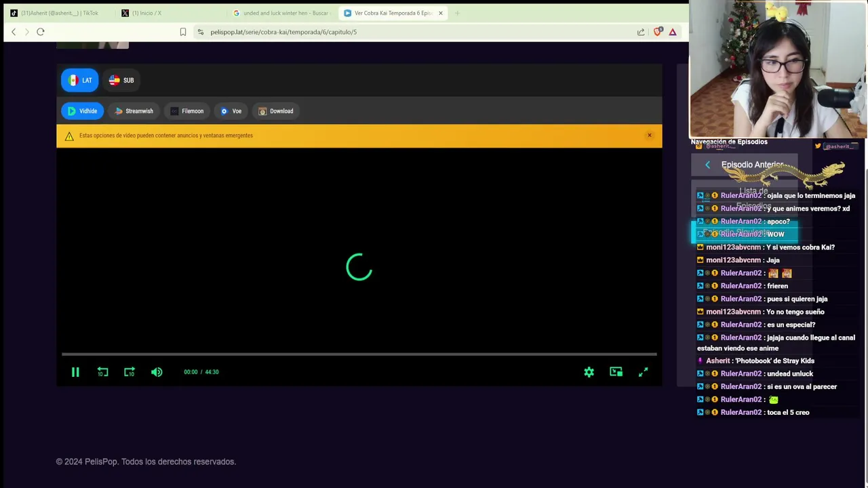Reload the current page
Viewport: 868px width, 488px height.
click(41, 32)
